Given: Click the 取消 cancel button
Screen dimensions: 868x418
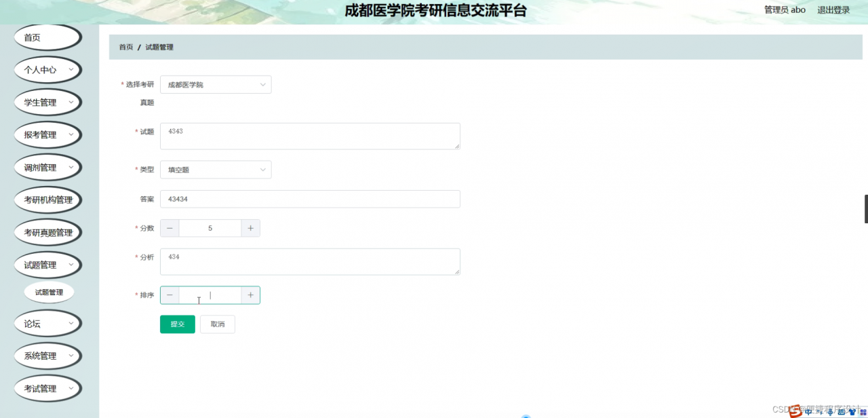Looking at the screenshot, I should point(217,324).
